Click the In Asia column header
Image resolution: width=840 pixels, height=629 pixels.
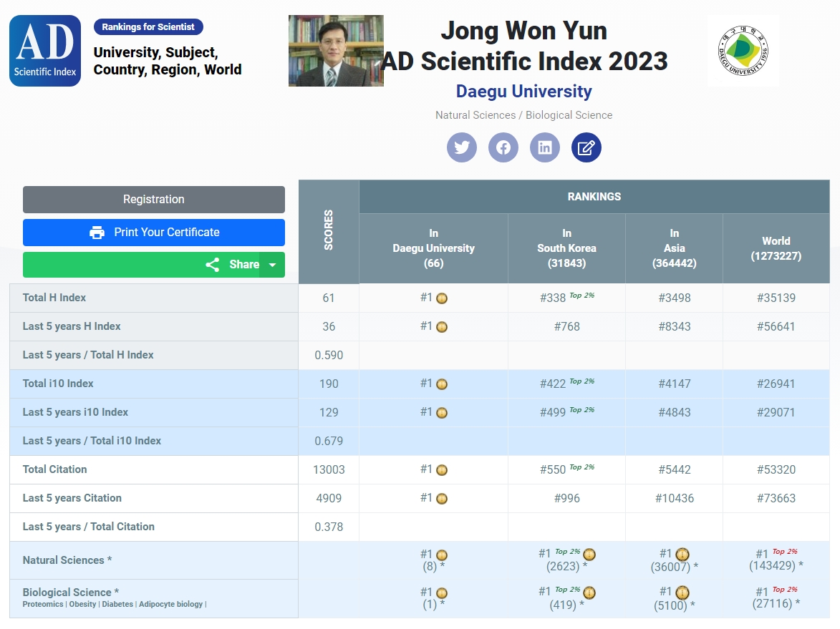(674, 248)
